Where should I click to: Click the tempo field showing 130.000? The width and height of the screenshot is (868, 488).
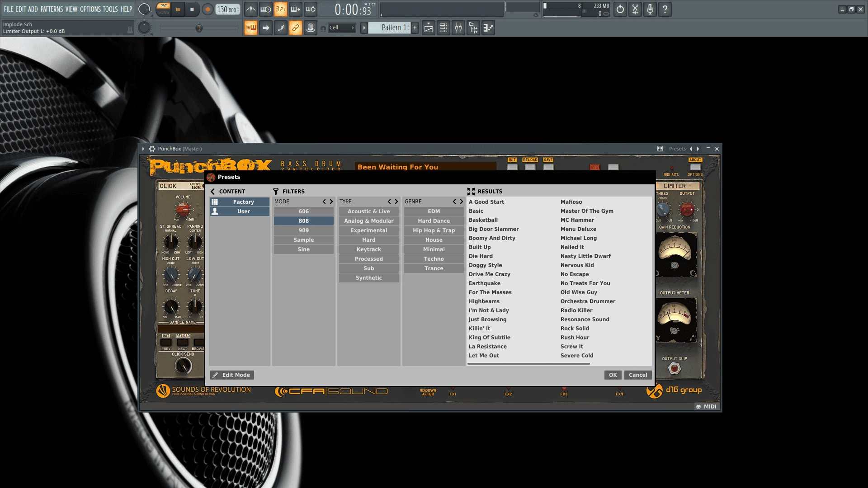click(x=227, y=9)
